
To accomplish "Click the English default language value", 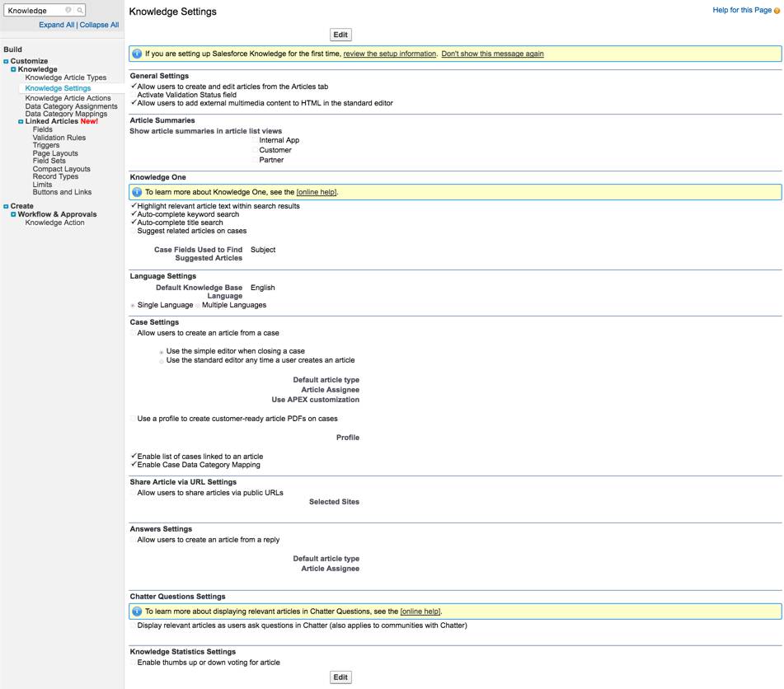I will pos(262,288).
